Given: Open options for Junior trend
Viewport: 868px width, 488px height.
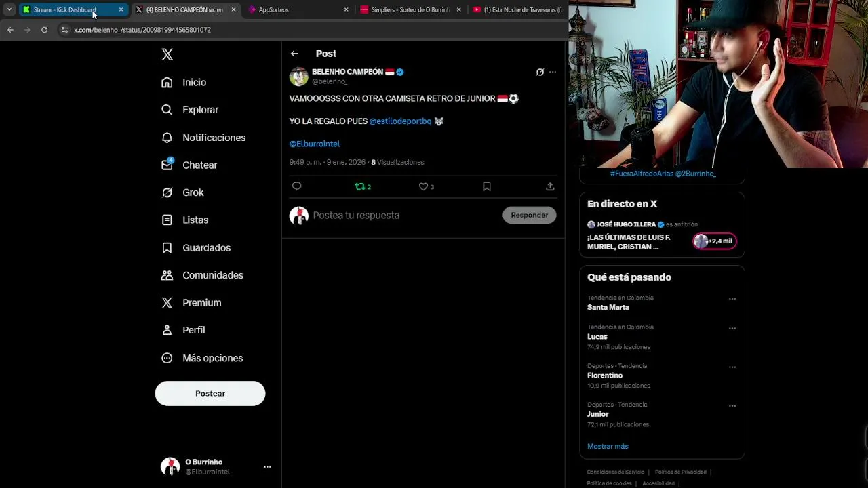Looking at the screenshot, I should click(x=732, y=406).
